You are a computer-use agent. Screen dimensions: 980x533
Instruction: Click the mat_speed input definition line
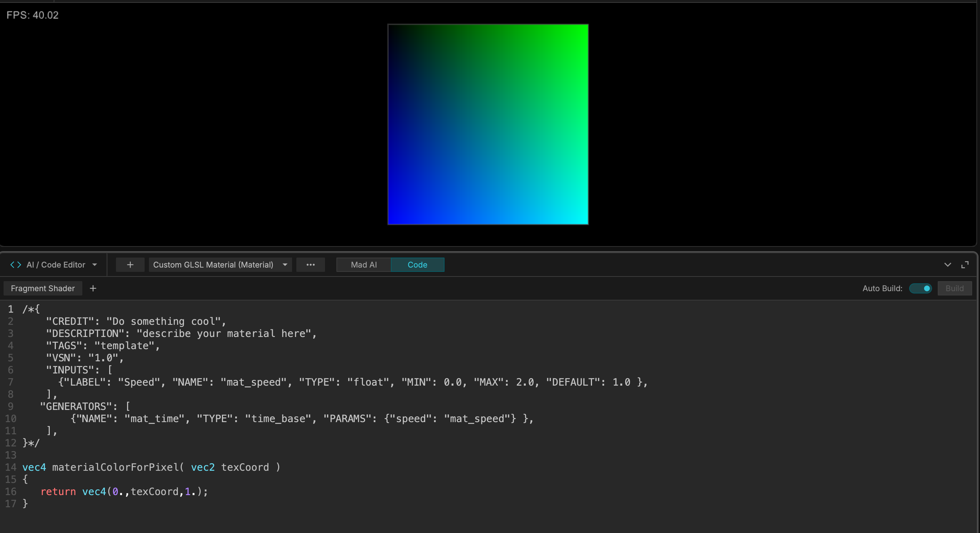tap(353, 382)
